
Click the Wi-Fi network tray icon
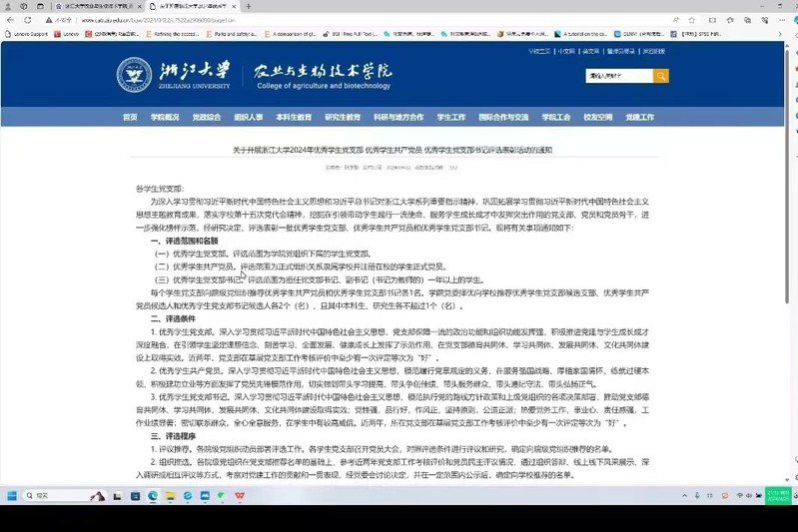click(x=739, y=495)
